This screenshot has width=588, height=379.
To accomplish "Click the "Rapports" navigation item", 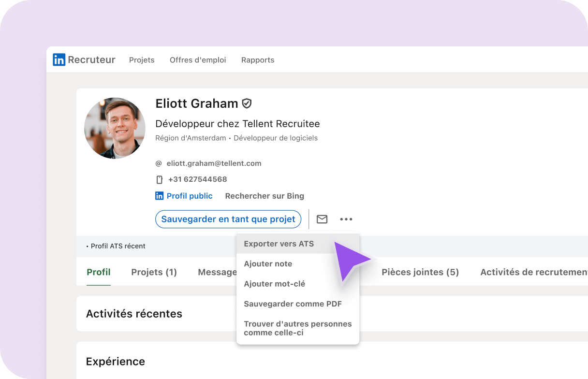I will [x=258, y=60].
